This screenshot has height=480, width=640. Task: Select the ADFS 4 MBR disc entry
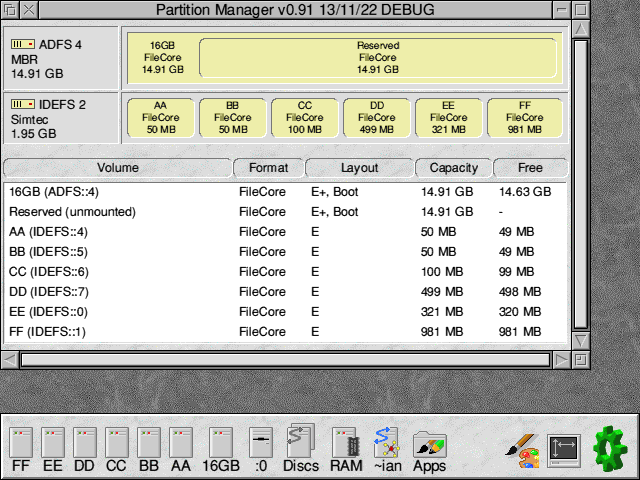point(61,58)
